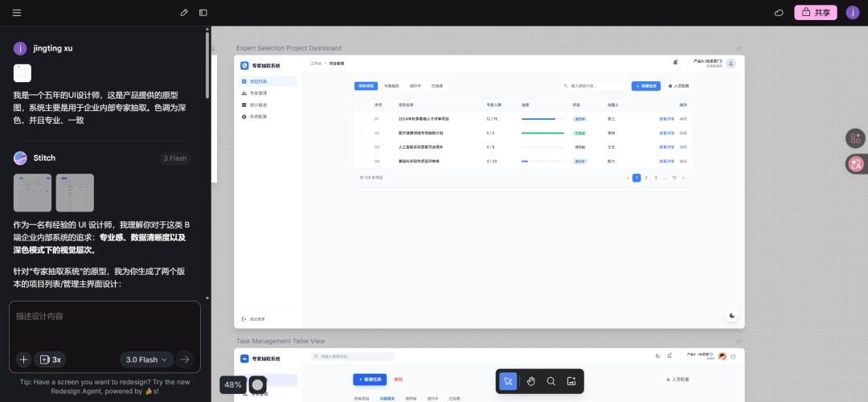Viewport: 868px width, 402px height.
Task: Check the row 01 checkbox
Action: coord(362,119)
